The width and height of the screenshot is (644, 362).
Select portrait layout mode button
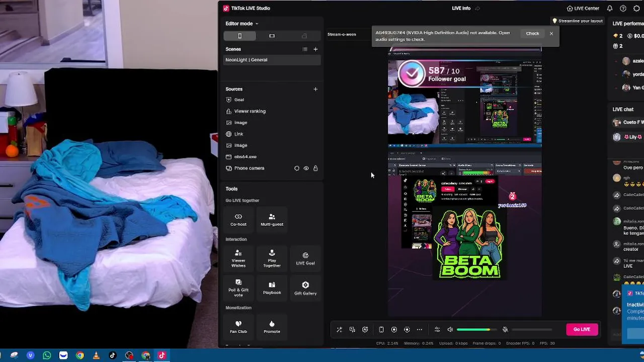tap(239, 36)
